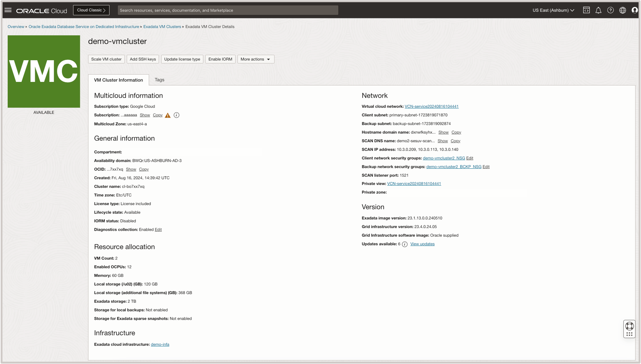Open the VCN-service link in Network section
This screenshot has height=364, width=641.
(431, 106)
